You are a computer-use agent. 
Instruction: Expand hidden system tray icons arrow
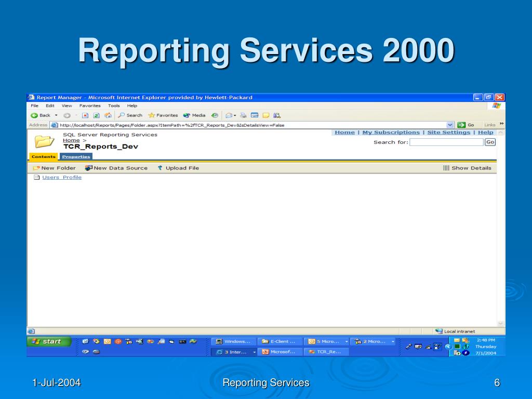coord(448,347)
